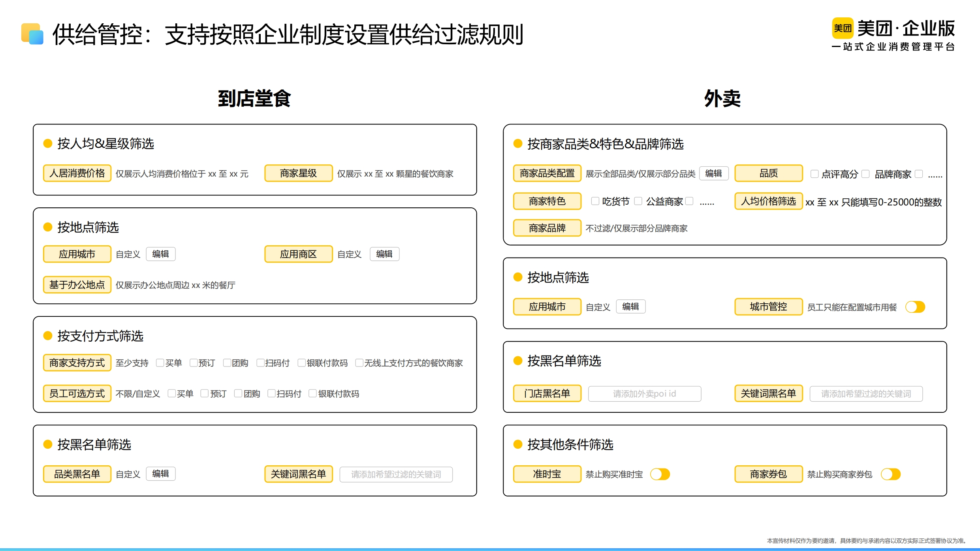Click the 准时宝 label

(x=547, y=474)
